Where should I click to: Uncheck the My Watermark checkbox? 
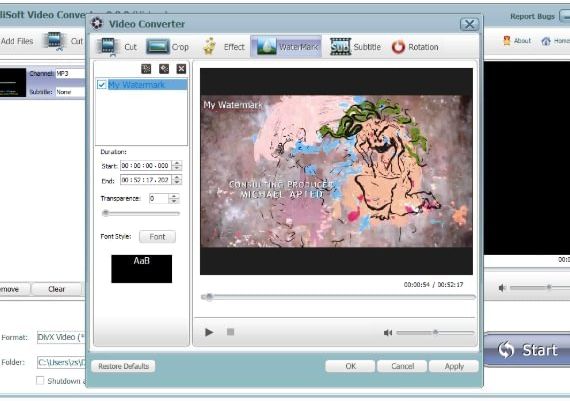pyautogui.click(x=101, y=85)
